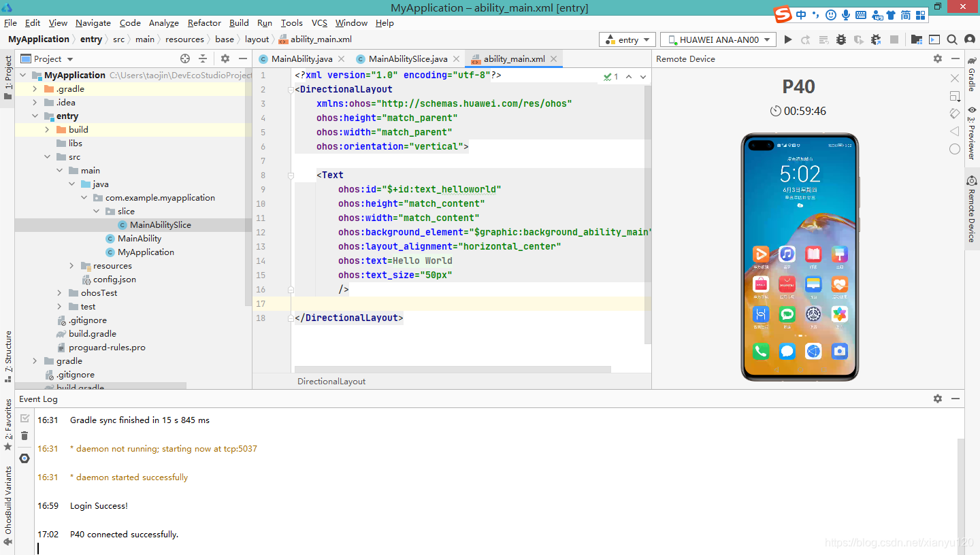
Task: Click the user account avatar icon
Action: tap(969, 39)
